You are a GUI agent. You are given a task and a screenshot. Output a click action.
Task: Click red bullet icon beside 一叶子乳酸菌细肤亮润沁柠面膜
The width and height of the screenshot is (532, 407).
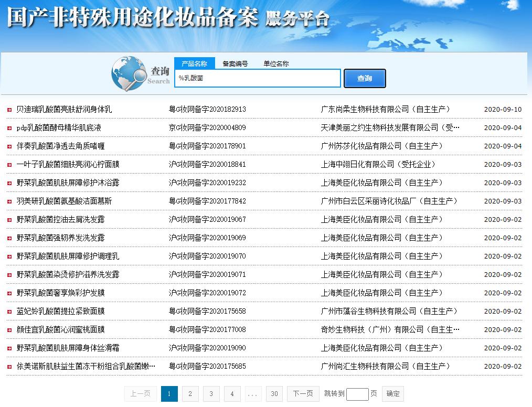pyautogui.click(x=9, y=165)
